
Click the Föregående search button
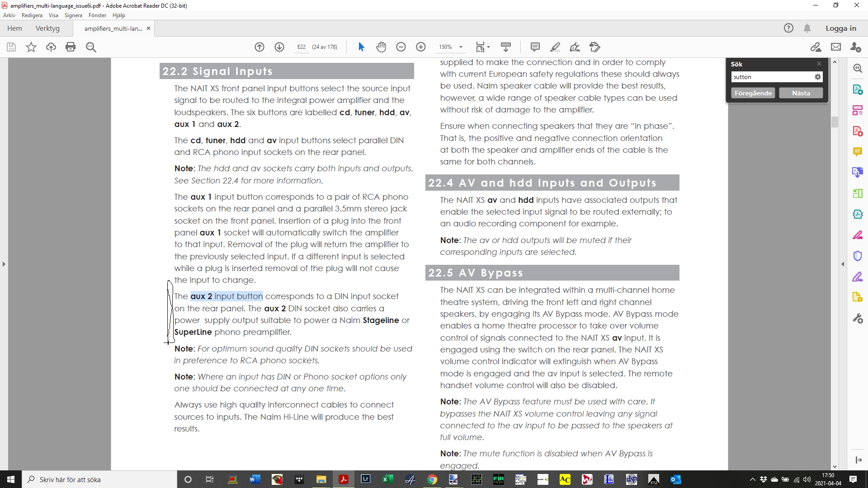(x=753, y=93)
